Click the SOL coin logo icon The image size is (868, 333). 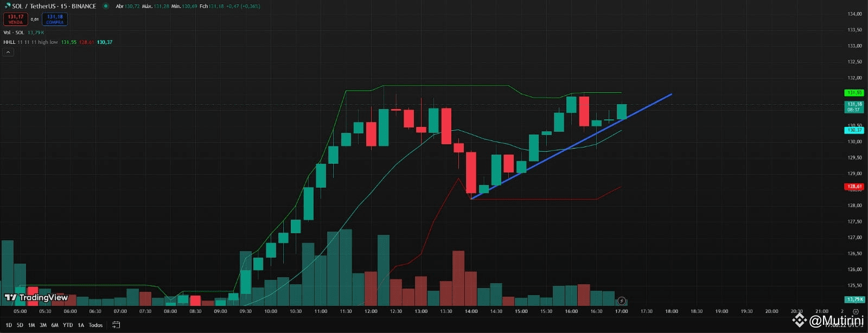[7, 6]
